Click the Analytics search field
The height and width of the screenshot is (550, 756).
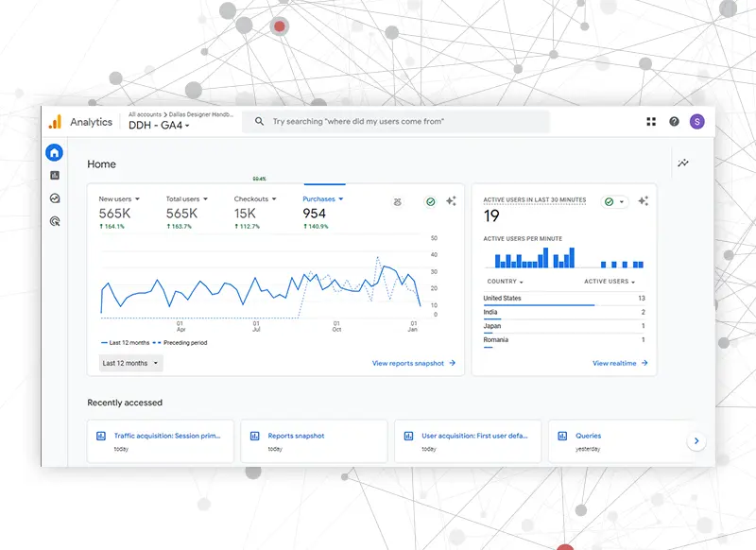[397, 122]
